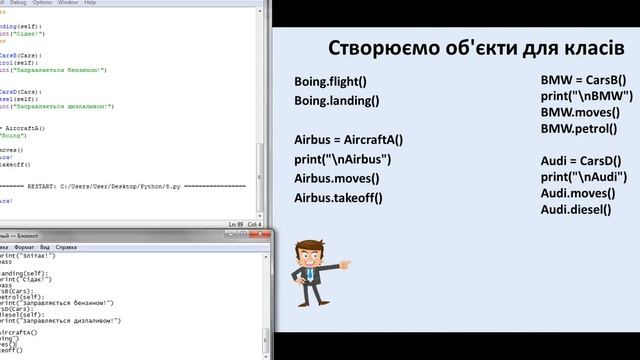Open the Формат menu in Notepad

(24, 247)
